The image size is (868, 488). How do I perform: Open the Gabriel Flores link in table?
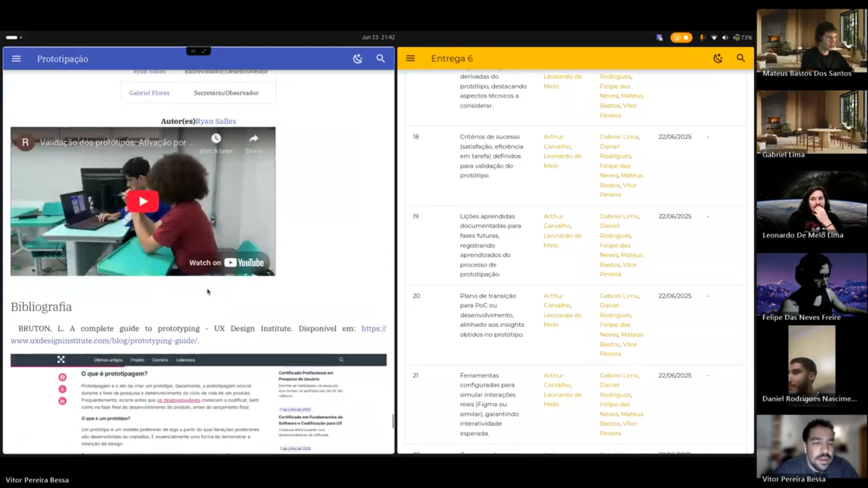149,93
